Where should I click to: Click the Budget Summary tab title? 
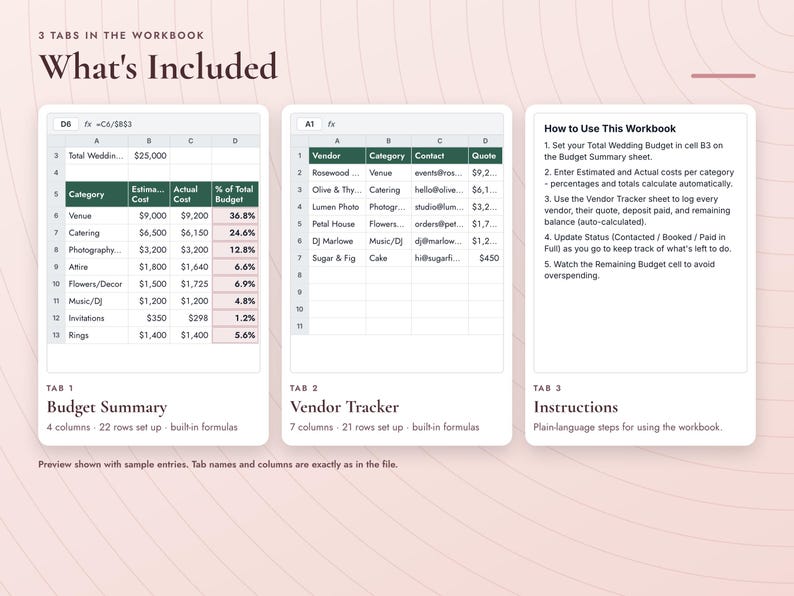107,407
